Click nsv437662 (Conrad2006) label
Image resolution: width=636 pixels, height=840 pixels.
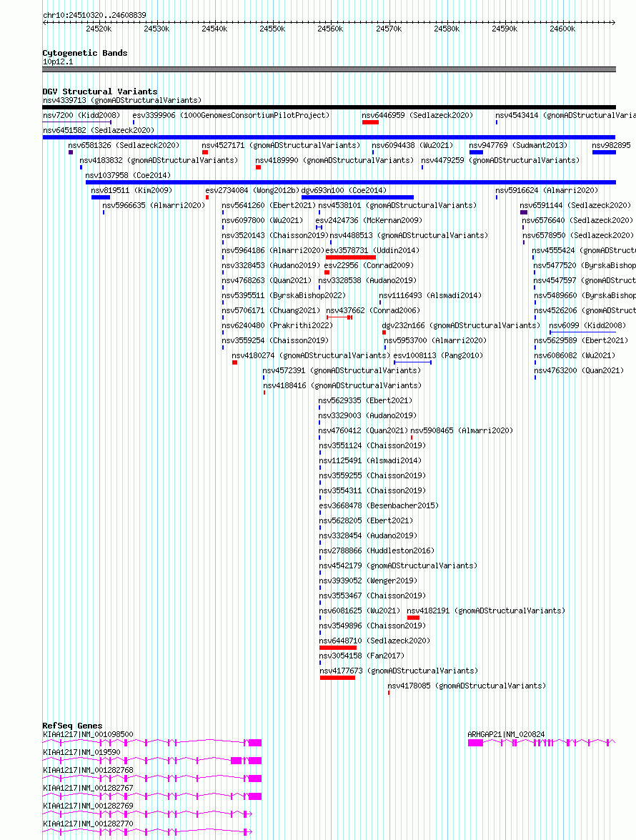point(373,310)
